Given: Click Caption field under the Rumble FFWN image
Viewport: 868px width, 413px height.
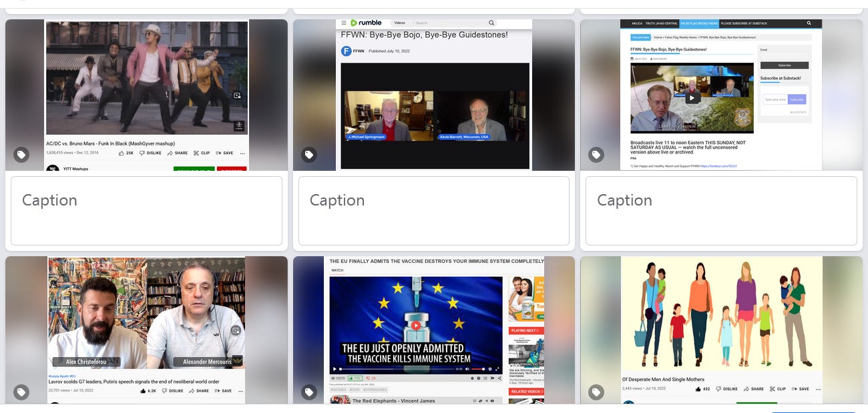Looking at the screenshot, I should (434, 211).
